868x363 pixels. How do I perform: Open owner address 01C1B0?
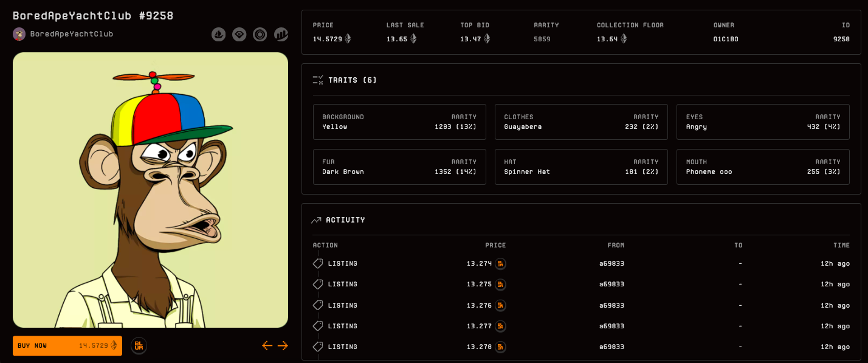pyautogui.click(x=726, y=39)
